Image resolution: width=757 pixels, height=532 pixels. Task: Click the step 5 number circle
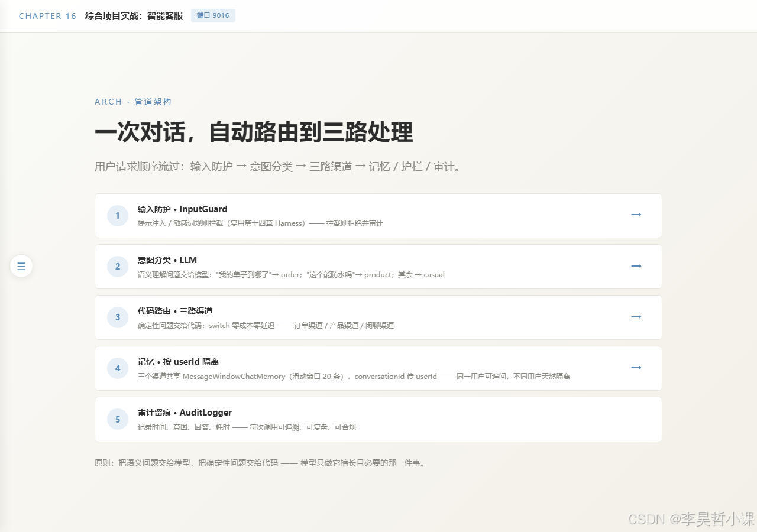click(x=118, y=419)
